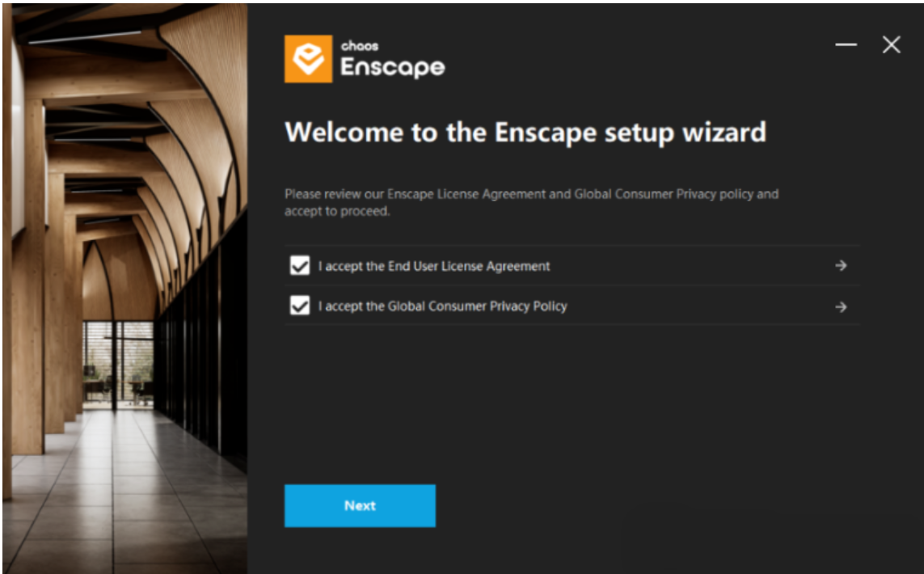Uncheck the End User License Agreement checkbox

pos(299,266)
